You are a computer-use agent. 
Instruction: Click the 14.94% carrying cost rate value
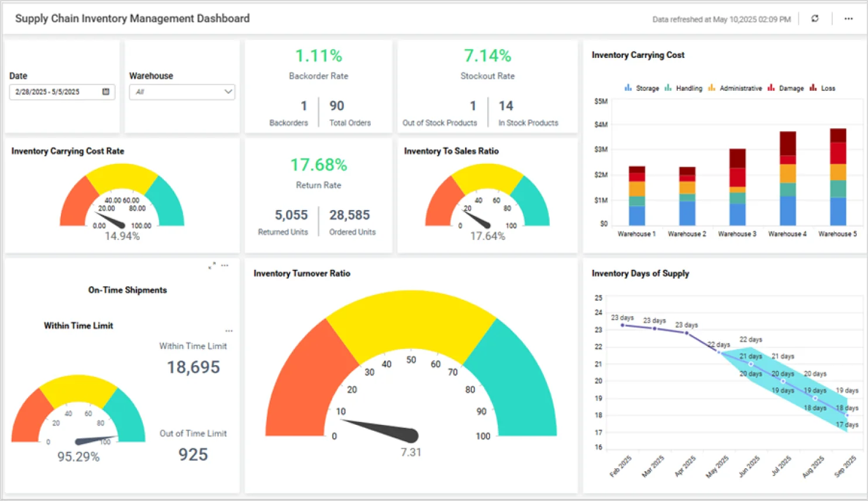[122, 236]
